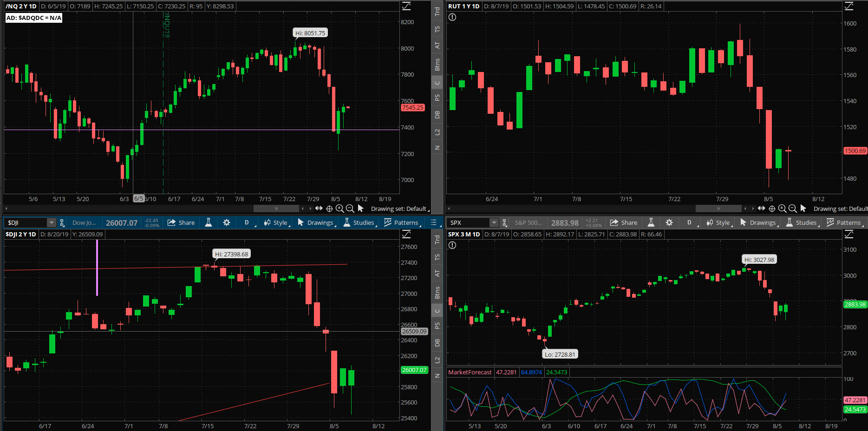Click expand/compress time axis icon under RUT chart

(x=761, y=209)
